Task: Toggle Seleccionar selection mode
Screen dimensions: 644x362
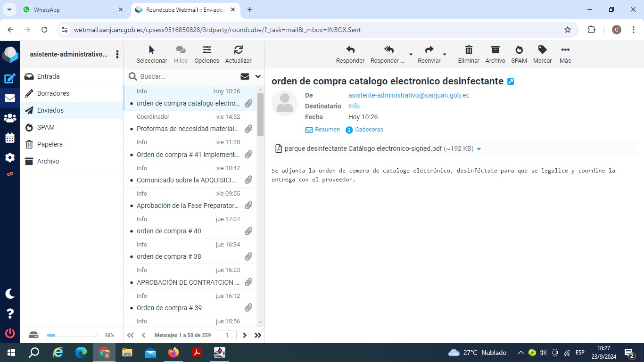Action: pyautogui.click(x=151, y=54)
